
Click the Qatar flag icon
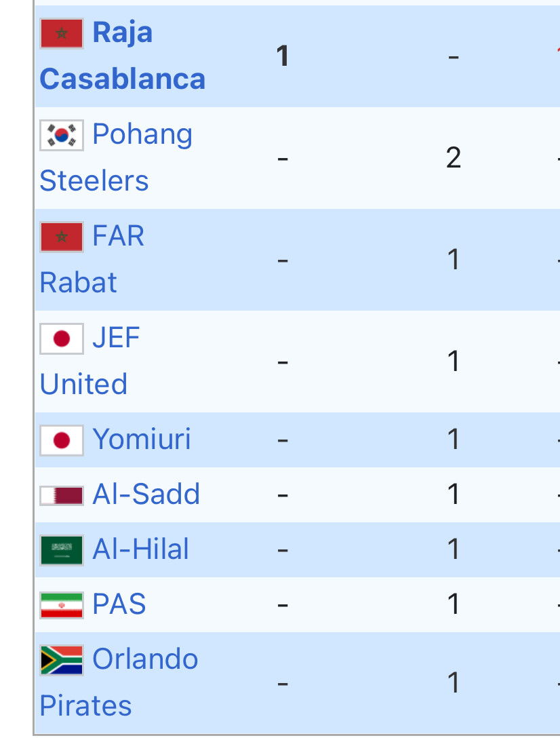[62, 496]
